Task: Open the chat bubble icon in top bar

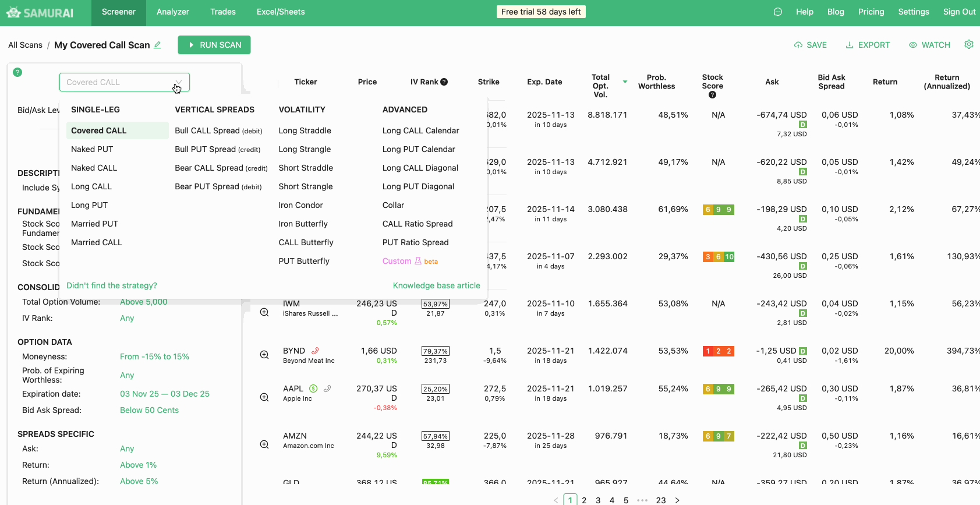Action: tap(777, 12)
